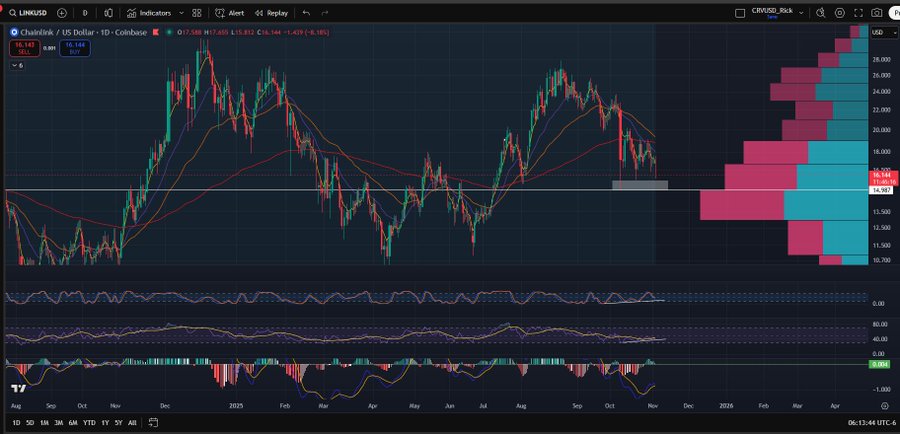
Task: Open the layout setup square icon
Action: (740, 13)
